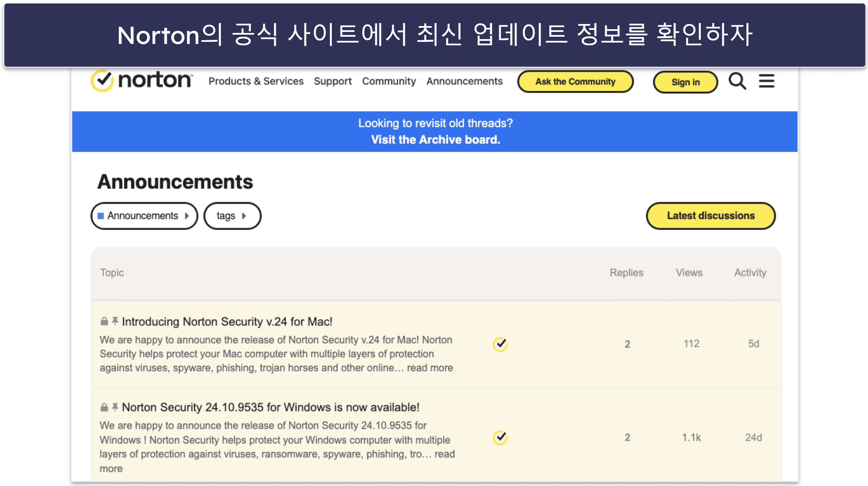Open the Support menu item
Screen dimensions: 868x486
pos(333,81)
